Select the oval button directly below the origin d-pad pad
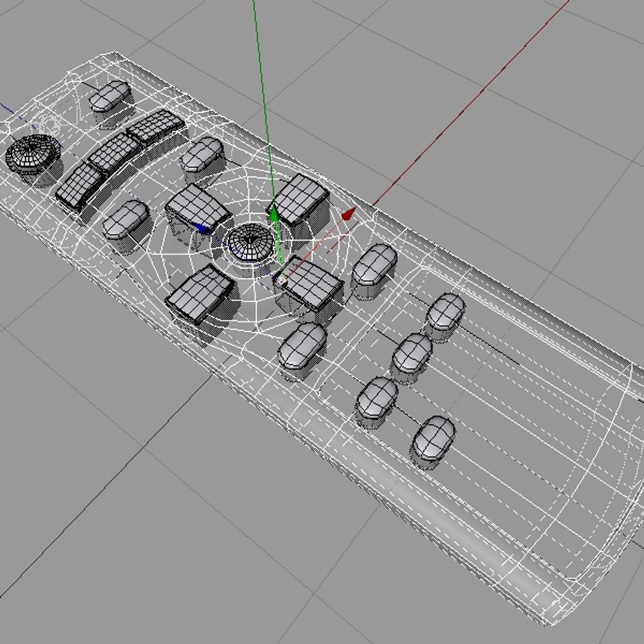Viewport: 644px width, 644px height. tap(302, 345)
